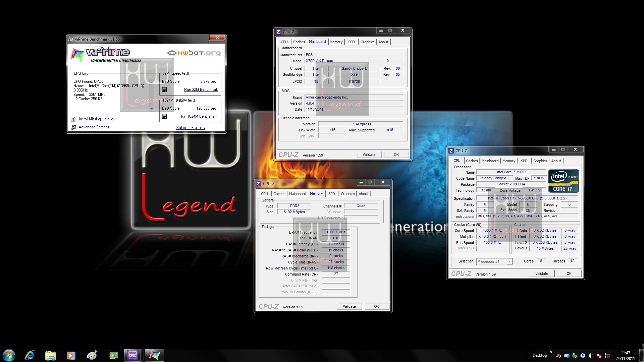The image size is (644, 362).
Task: Open the Action Center flag tray icon
Action: click(x=599, y=356)
